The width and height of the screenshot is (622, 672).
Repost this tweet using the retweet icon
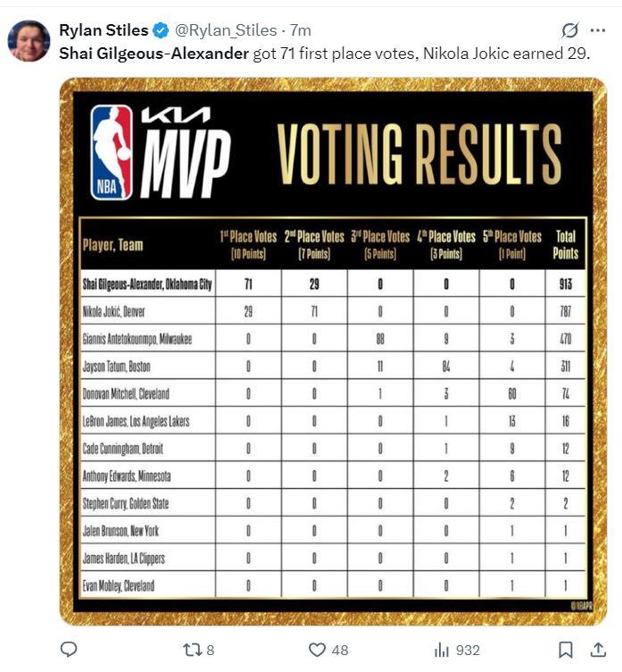[x=190, y=650]
